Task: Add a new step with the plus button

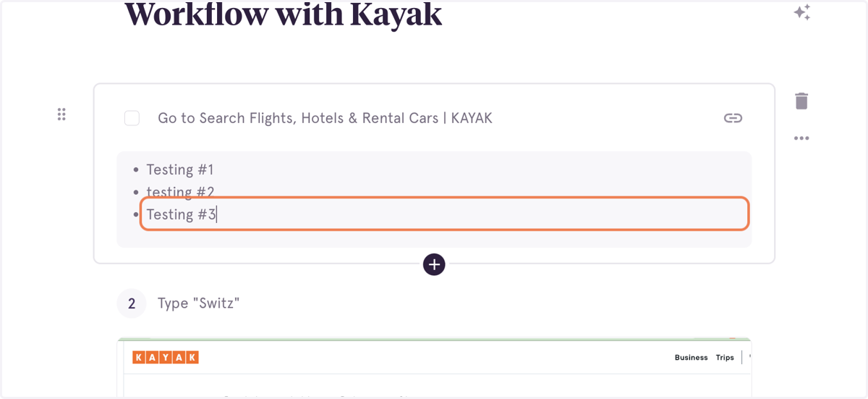Action: [434, 265]
